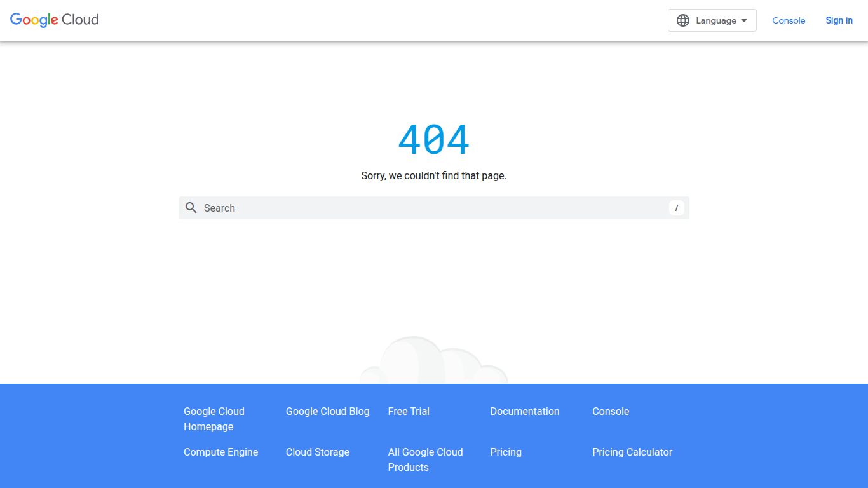Click the Language dropdown caret arrow
868x488 pixels.
(744, 20)
